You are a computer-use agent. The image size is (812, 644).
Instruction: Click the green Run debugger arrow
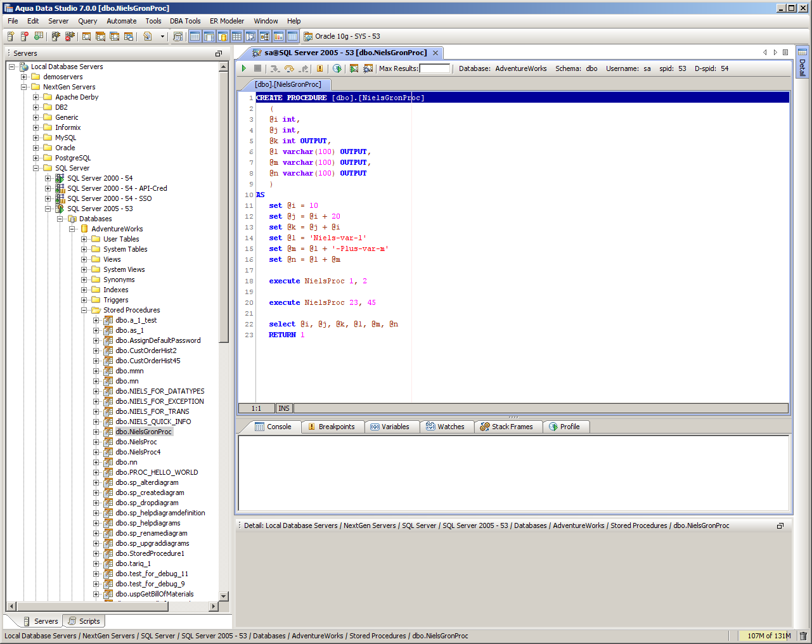click(244, 68)
